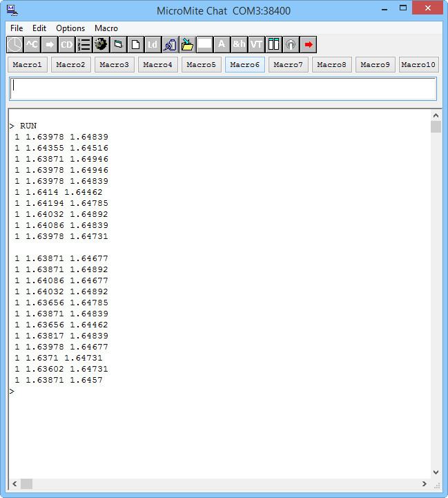The height and width of the screenshot is (498, 448).
Task: Open the Macro menu
Action: 106,28
